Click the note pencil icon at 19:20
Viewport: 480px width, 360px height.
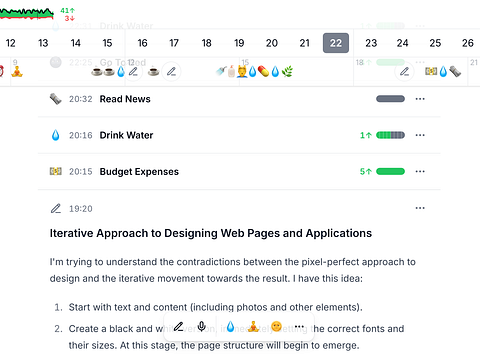tap(56, 208)
